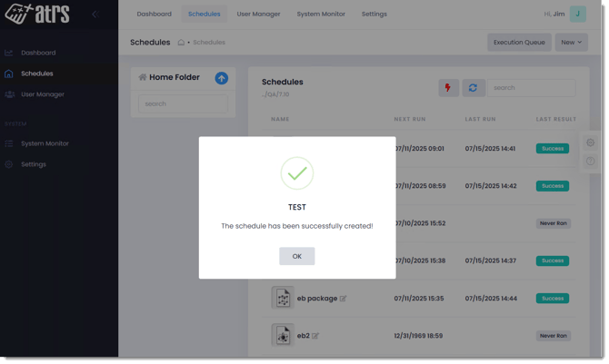
Task: Collapse the sidebar using the arrow icon
Action: pyautogui.click(x=95, y=15)
